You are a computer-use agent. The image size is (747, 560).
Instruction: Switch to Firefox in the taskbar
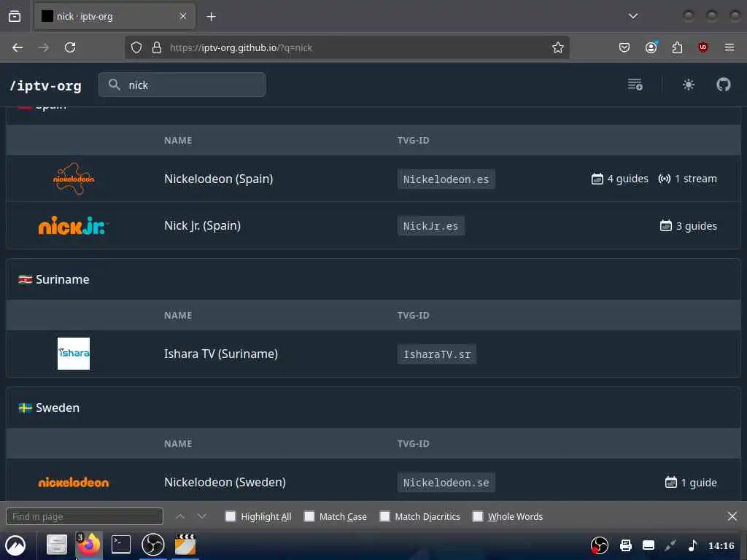click(x=89, y=544)
